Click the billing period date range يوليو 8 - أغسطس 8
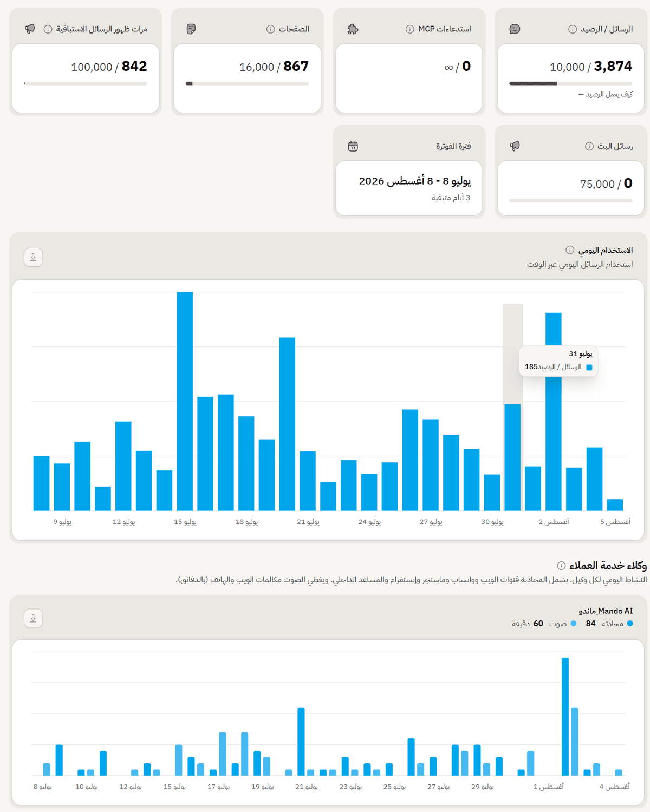 415,181
